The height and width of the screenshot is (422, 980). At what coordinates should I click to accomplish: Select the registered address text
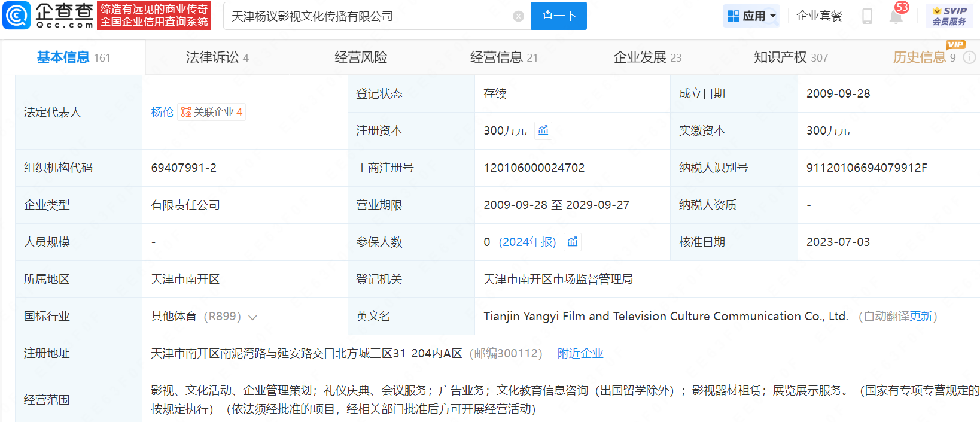(306, 353)
